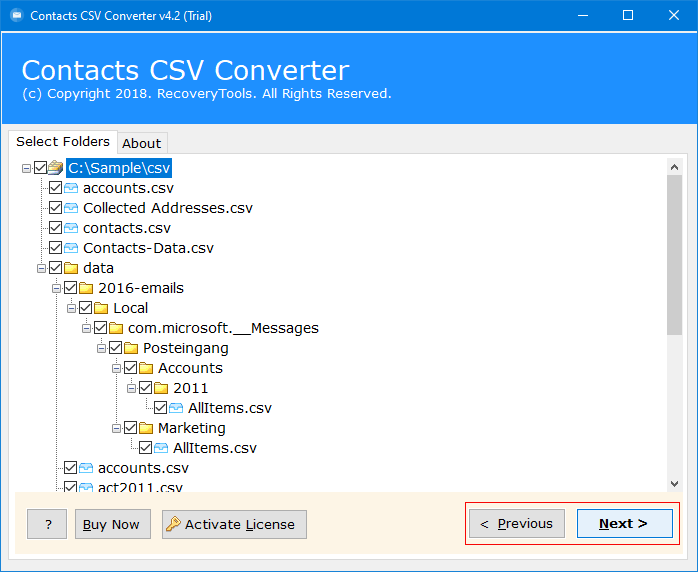Toggle the 2016-emails checkbox
Screen dimensions: 698x572
71,288
